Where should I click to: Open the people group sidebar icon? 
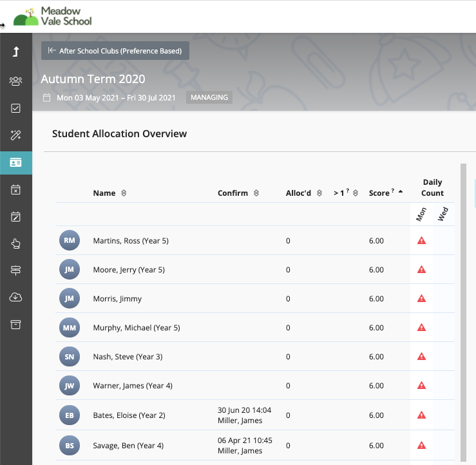tap(16, 81)
